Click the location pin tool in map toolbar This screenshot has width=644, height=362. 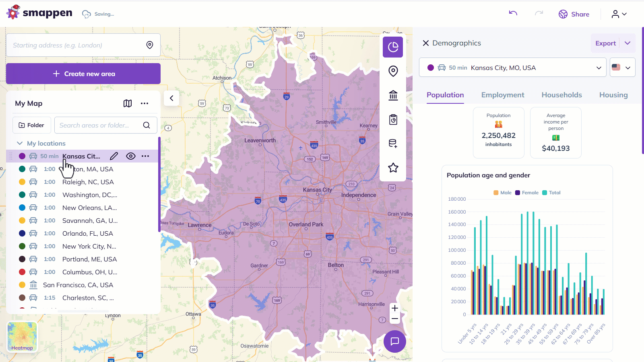pyautogui.click(x=393, y=71)
